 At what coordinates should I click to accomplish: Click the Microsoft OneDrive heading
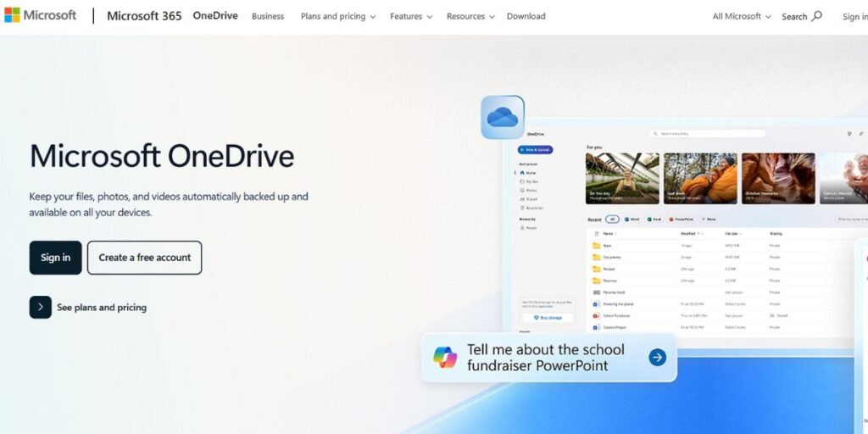coord(162,156)
